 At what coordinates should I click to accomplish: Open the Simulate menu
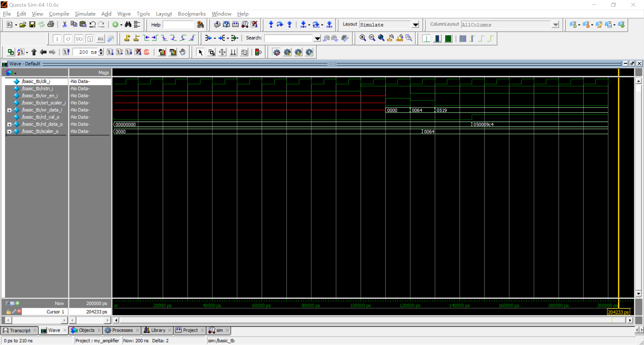coord(85,14)
